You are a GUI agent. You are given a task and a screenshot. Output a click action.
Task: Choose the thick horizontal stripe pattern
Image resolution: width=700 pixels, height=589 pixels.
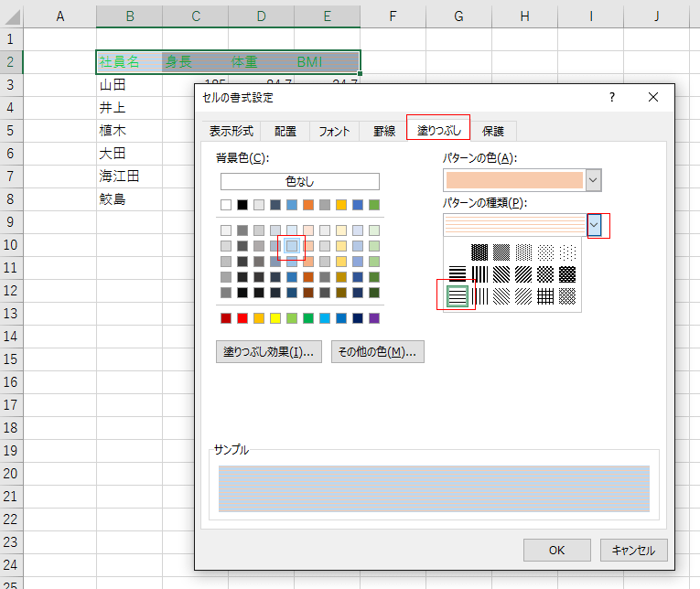coord(458,273)
